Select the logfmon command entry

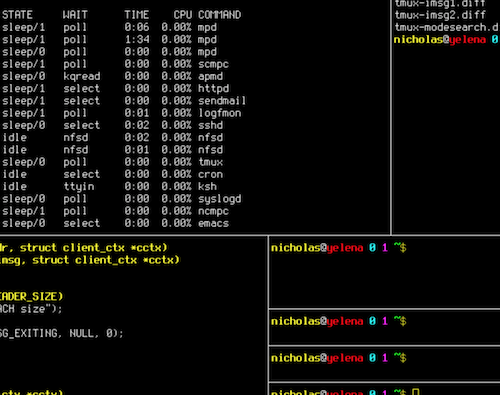point(220,113)
